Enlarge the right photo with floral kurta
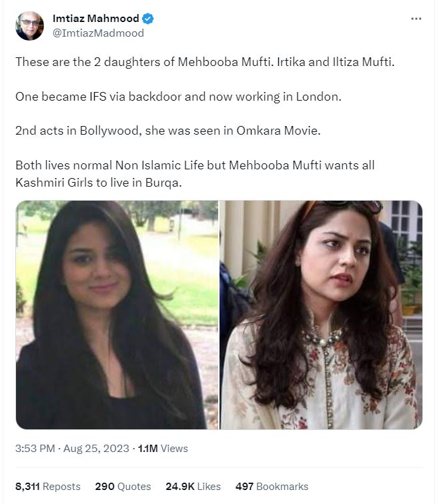The width and height of the screenshot is (439, 504). click(x=321, y=315)
